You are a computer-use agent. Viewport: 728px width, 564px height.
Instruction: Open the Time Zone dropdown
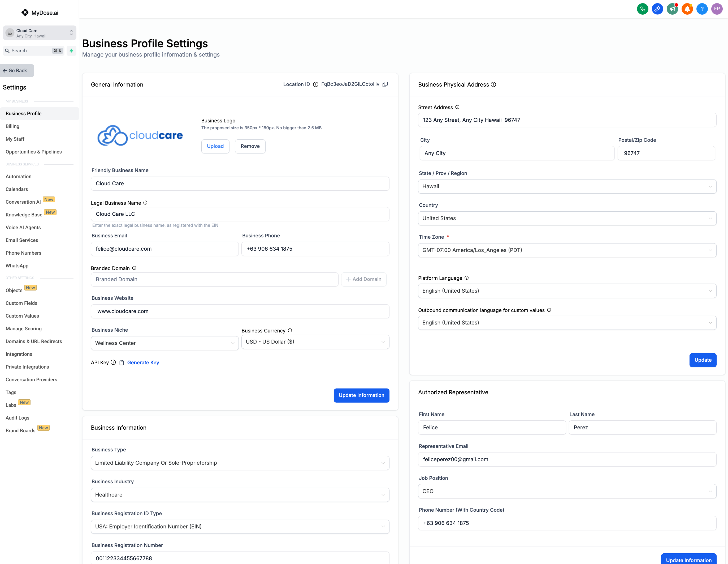[x=567, y=250]
